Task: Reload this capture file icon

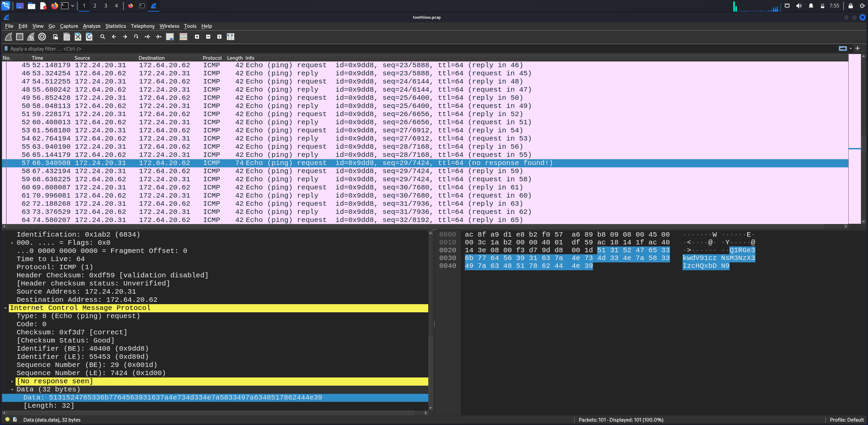Action: point(89,37)
